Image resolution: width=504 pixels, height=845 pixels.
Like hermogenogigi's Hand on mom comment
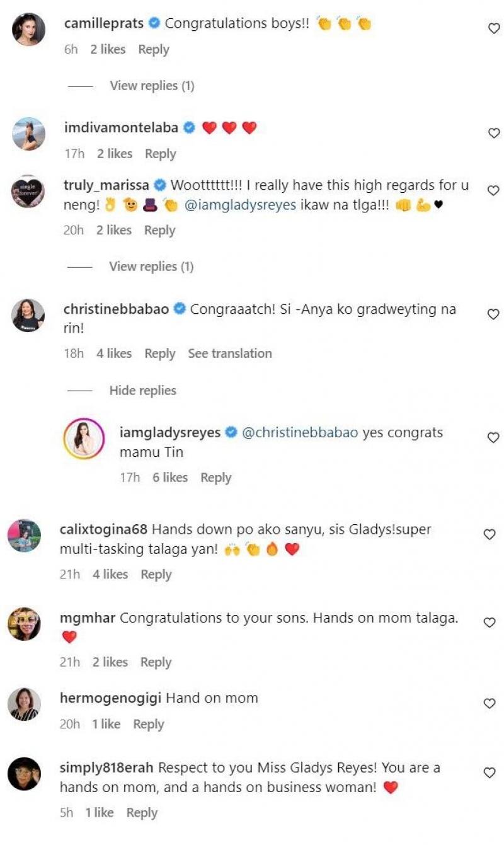[x=490, y=703]
